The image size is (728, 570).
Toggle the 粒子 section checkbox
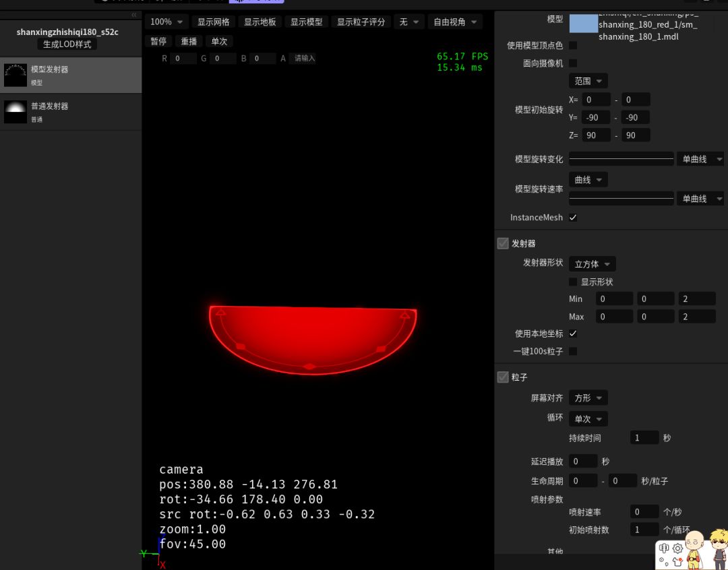(503, 377)
